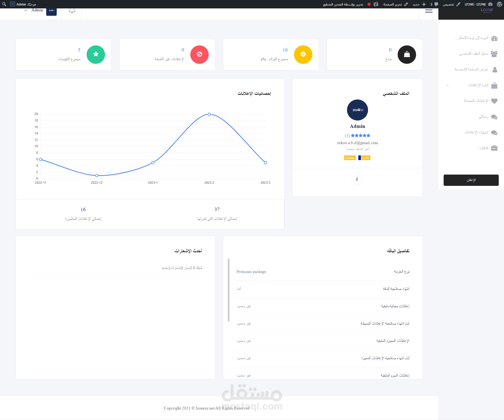This screenshot has height=420, width=504.
Task: Open comments bubble showing 3
Action: point(434,4)
